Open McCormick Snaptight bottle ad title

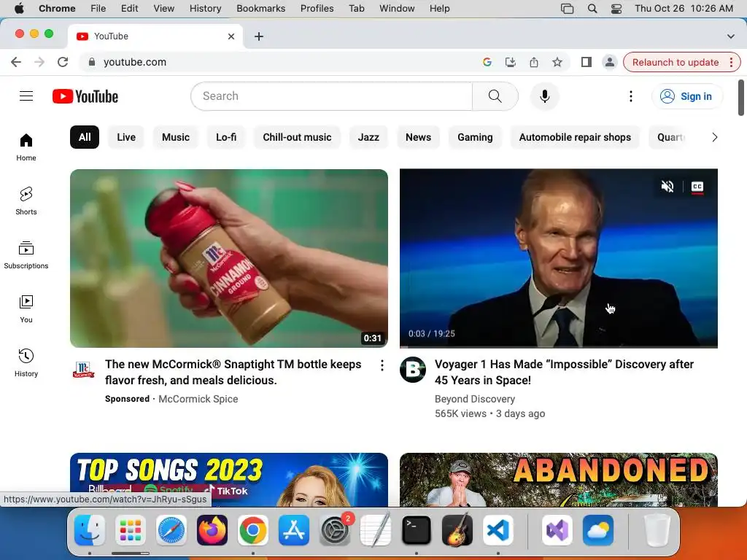click(x=233, y=372)
